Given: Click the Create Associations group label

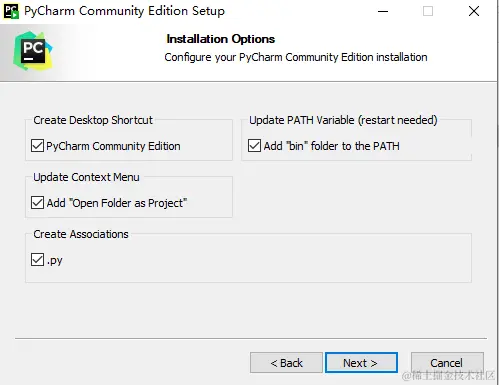Looking at the screenshot, I should 81,234.
